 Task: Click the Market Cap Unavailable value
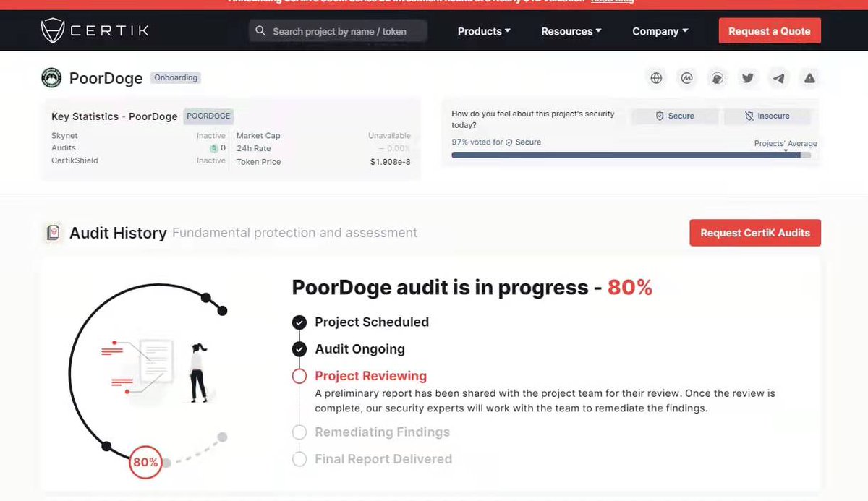pyautogui.click(x=389, y=136)
